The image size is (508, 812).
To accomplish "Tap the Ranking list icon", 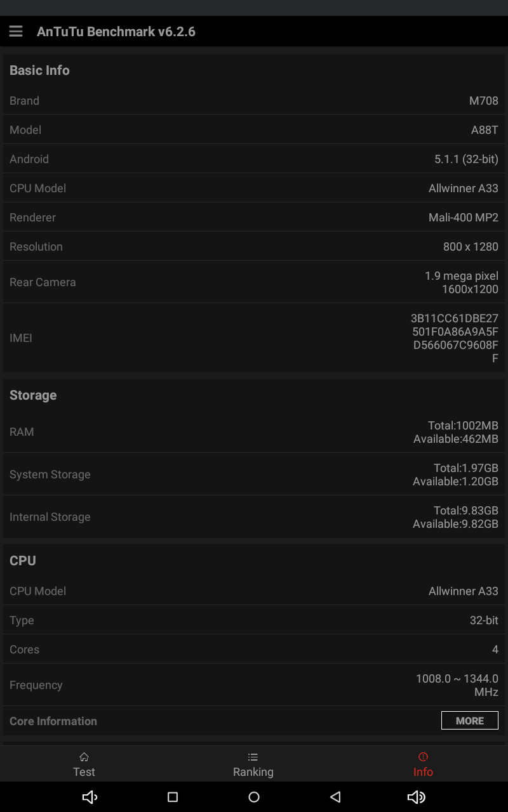I will pos(253,757).
